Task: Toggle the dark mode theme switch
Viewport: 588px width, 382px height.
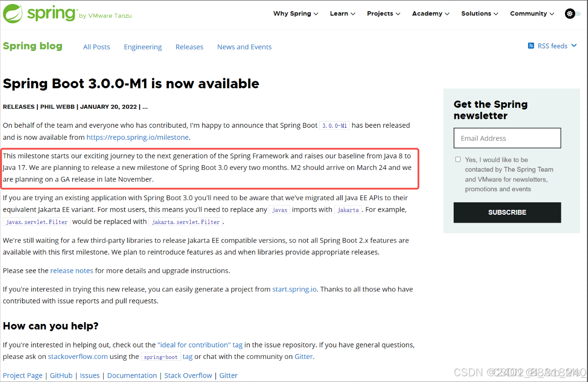Action: click(572, 14)
